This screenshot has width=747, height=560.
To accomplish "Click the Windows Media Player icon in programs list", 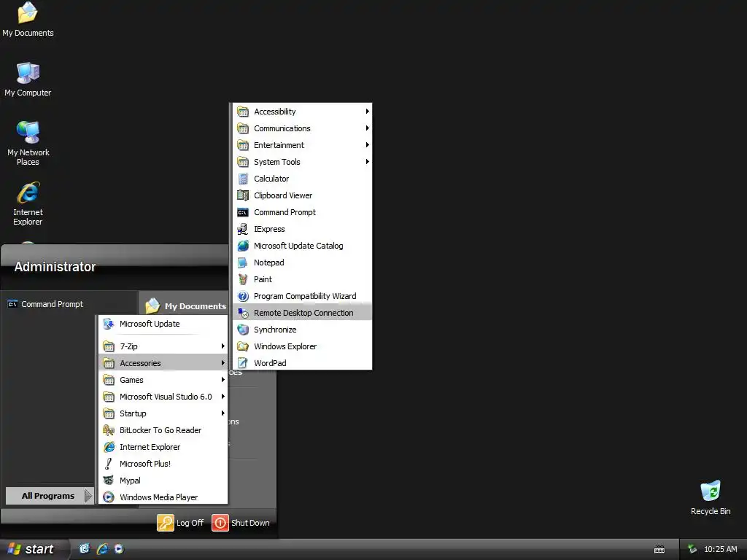I will coord(109,497).
